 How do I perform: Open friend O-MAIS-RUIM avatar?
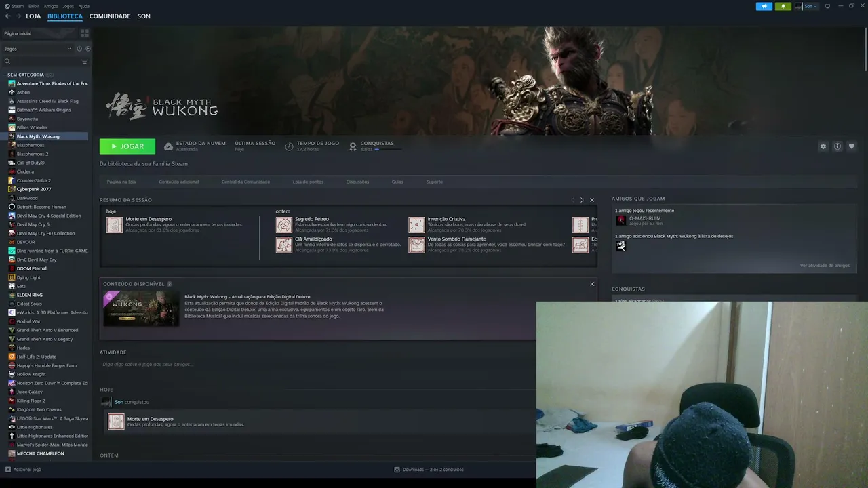620,220
